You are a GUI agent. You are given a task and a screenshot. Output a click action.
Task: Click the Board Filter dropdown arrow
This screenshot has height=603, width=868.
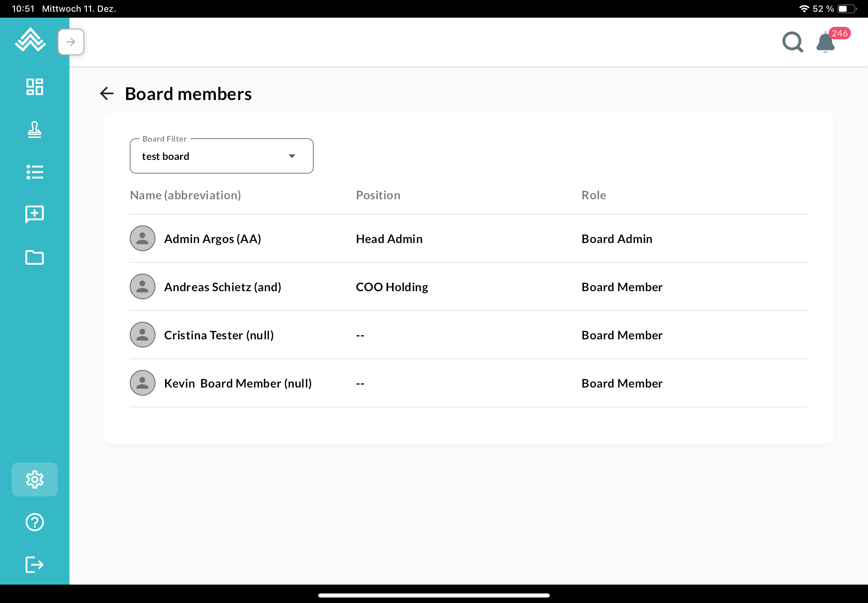[x=292, y=156]
